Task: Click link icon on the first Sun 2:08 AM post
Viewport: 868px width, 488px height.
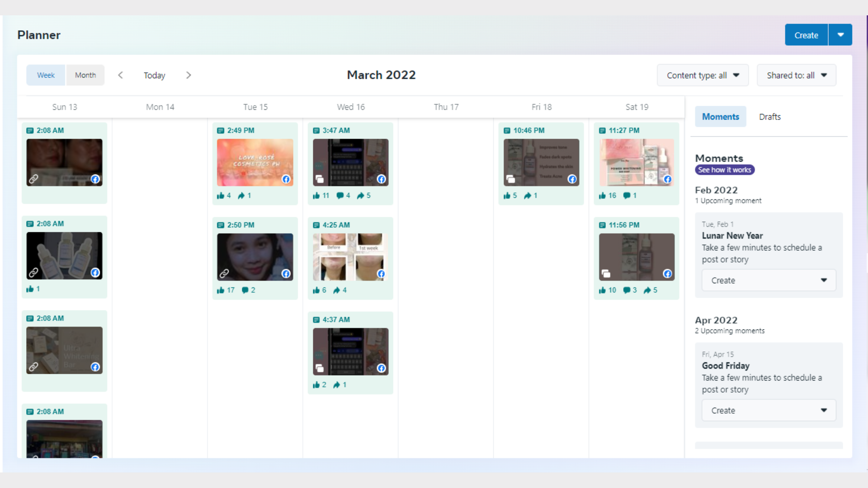Action: tap(33, 179)
